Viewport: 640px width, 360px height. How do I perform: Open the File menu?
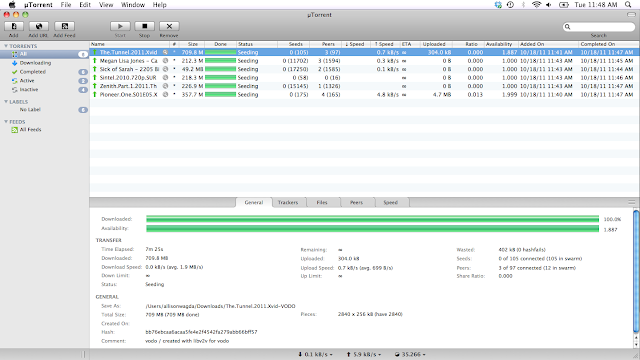[66, 5]
